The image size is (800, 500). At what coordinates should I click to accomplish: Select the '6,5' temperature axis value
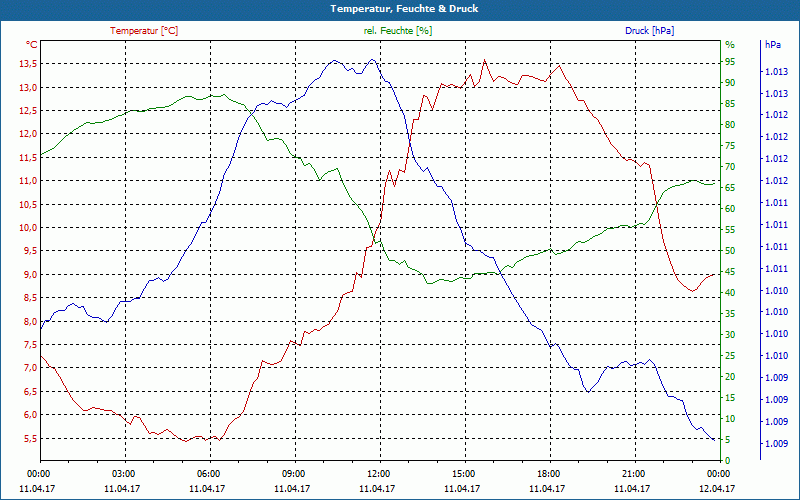(30, 391)
